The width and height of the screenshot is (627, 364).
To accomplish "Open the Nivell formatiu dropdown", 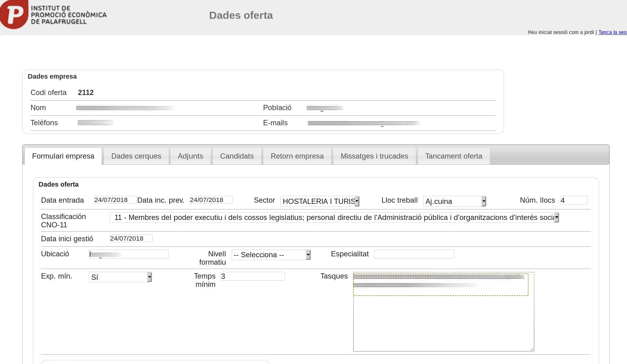I will pyautogui.click(x=271, y=255).
